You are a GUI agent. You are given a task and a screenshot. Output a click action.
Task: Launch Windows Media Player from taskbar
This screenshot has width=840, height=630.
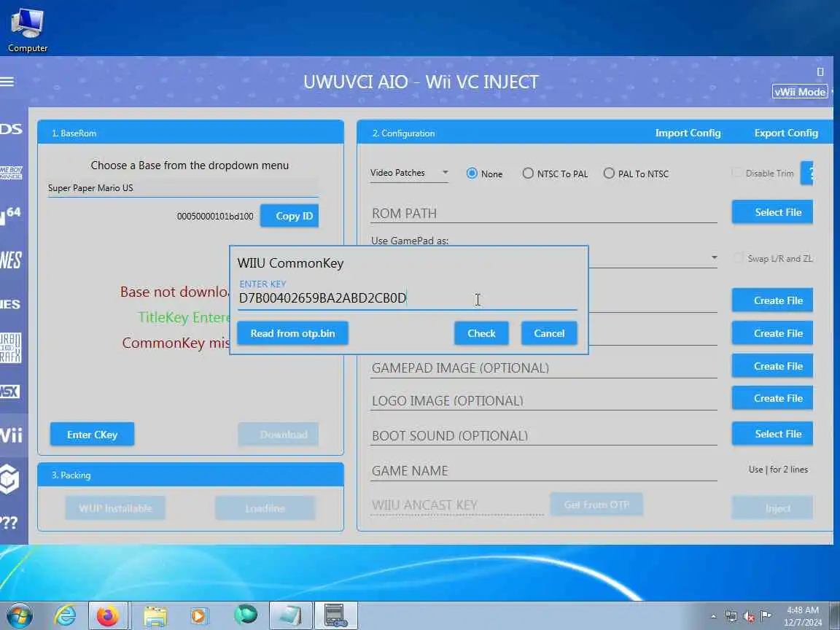tap(199, 616)
